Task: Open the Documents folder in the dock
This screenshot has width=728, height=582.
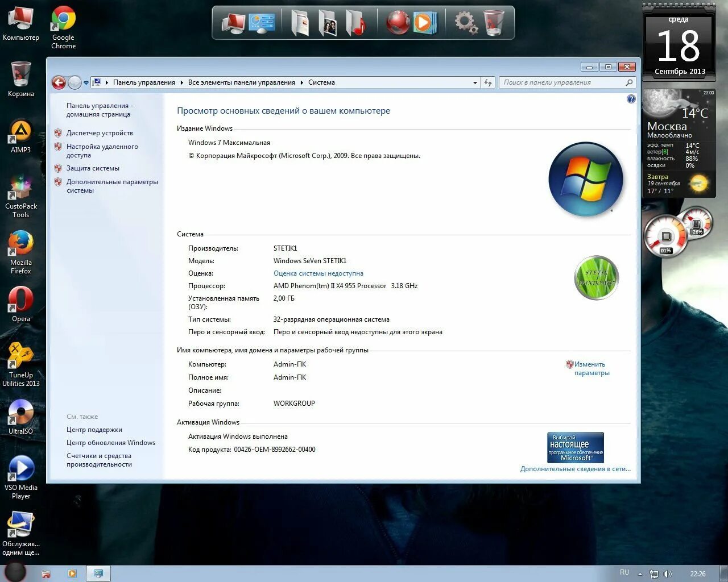Action: tap(300, 23)
